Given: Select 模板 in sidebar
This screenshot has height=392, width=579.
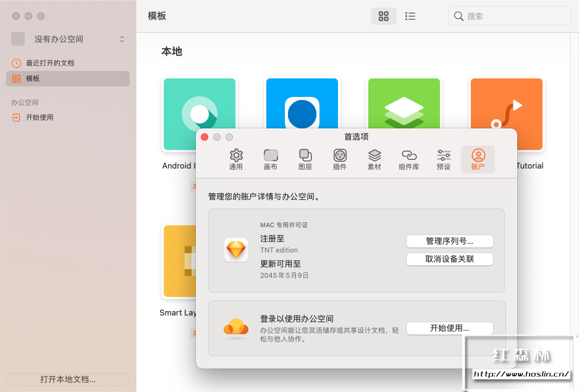Looking at the screenshot, I should click(x=68, y=78).
